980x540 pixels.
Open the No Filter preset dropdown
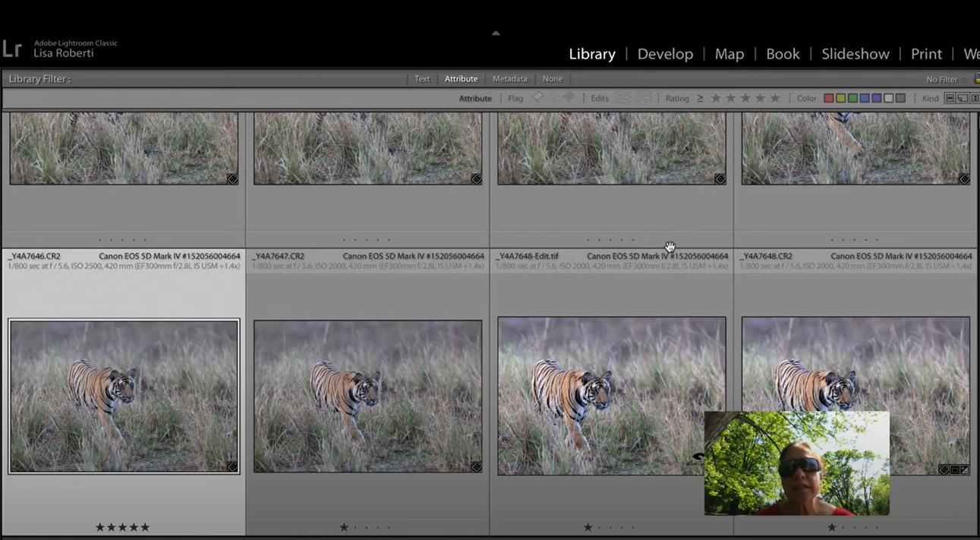(946, 79)
